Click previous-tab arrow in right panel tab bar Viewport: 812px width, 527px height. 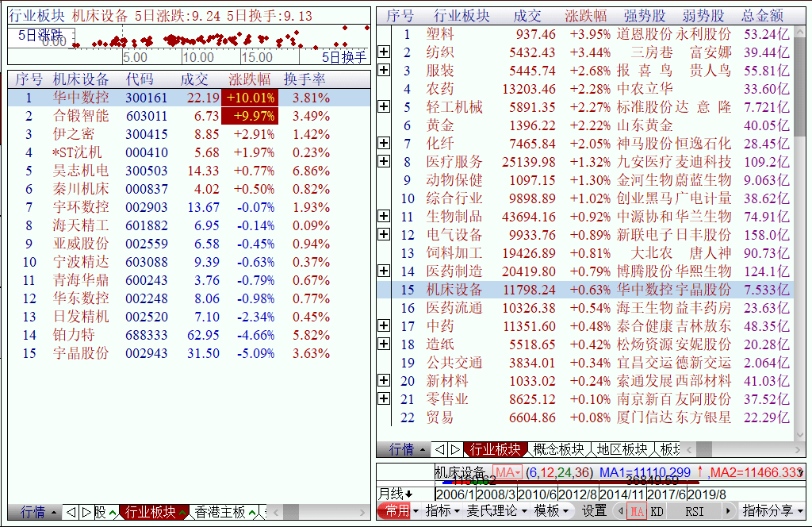coord(440,448)
